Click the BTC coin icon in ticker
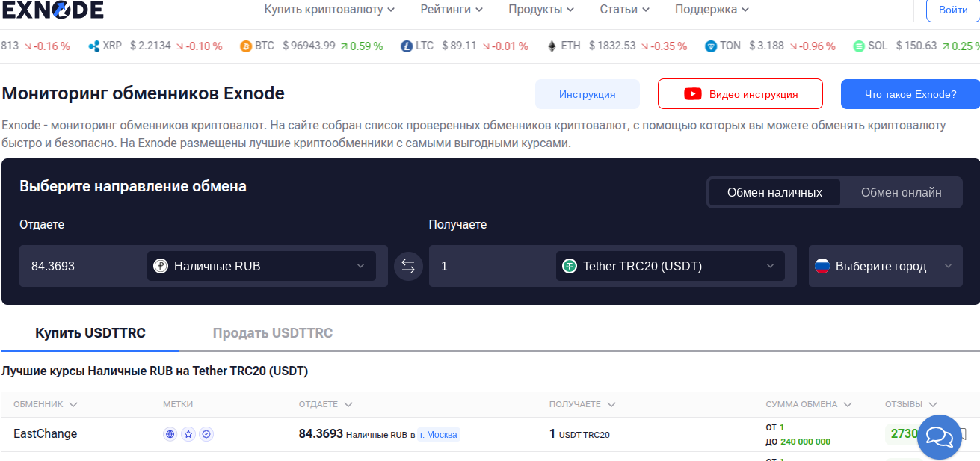 (x=246, y=46)
